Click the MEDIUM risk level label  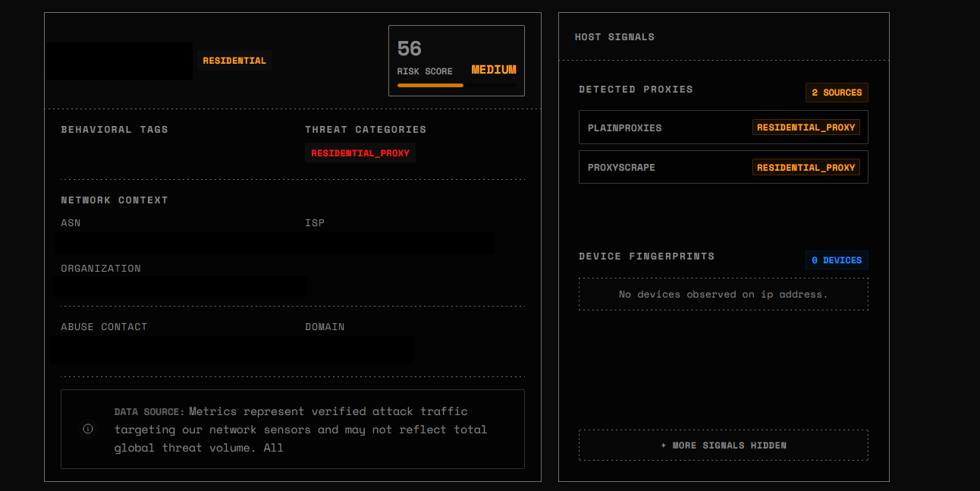tap(494, 70)
